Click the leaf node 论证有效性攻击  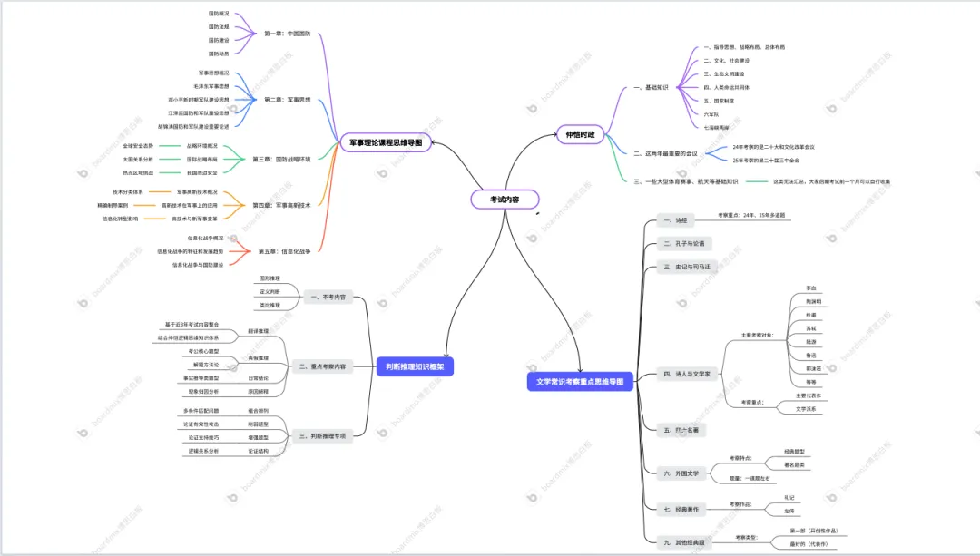(x=201, y=424)
